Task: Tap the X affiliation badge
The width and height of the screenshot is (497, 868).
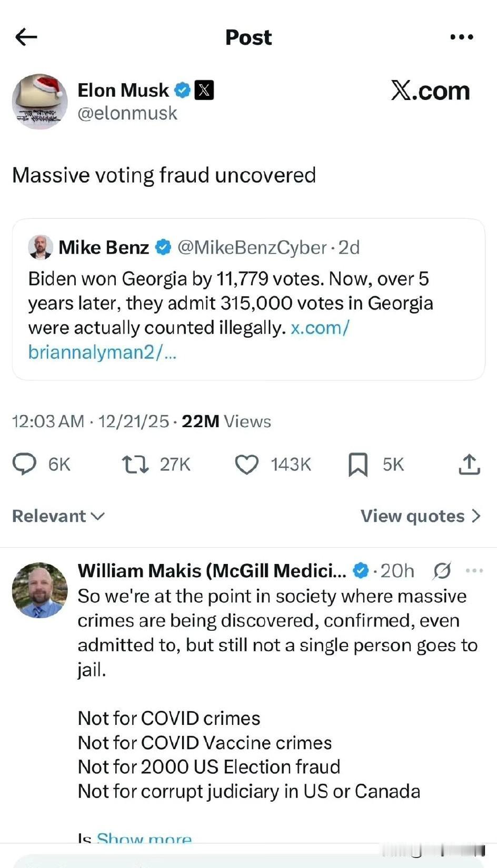Action: (204, 90)
